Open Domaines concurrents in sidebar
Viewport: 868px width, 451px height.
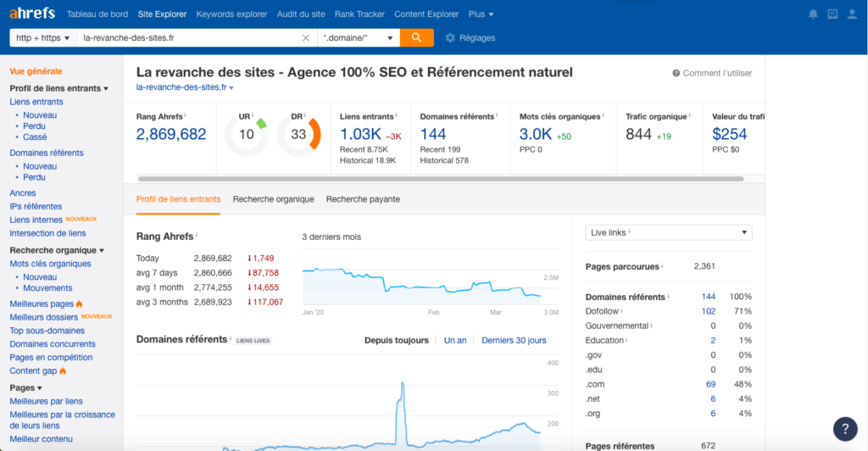point(53,344)
